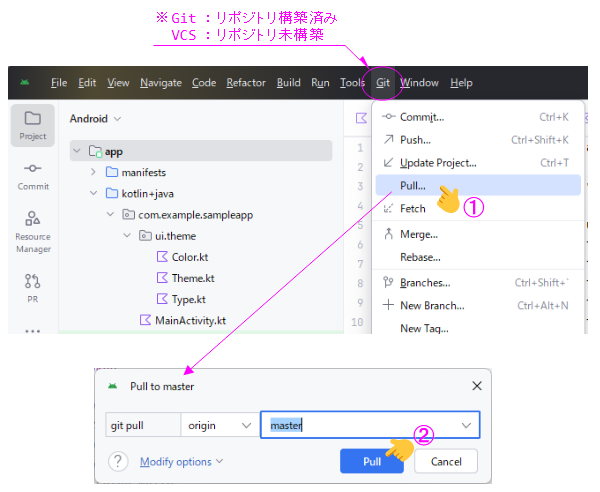The width and height of the screenshot is (600, 492).
Task: Open the Commit tool window icon
Action: tap(33, 175)
